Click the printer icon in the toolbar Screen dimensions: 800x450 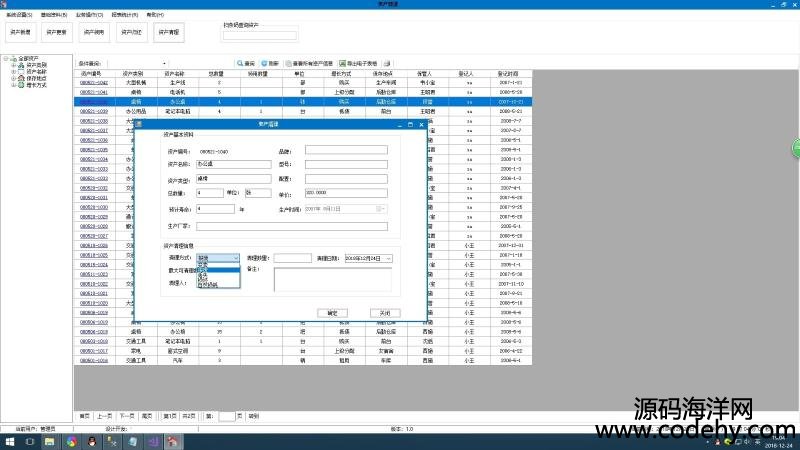tap(386, 63)
